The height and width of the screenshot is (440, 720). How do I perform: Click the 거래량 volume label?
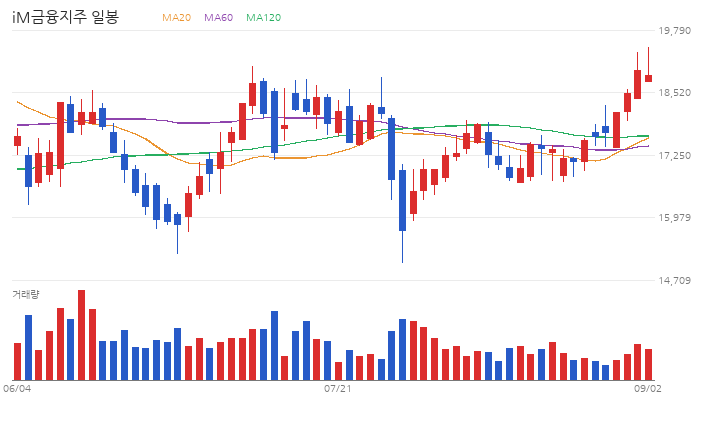point(26,294)
